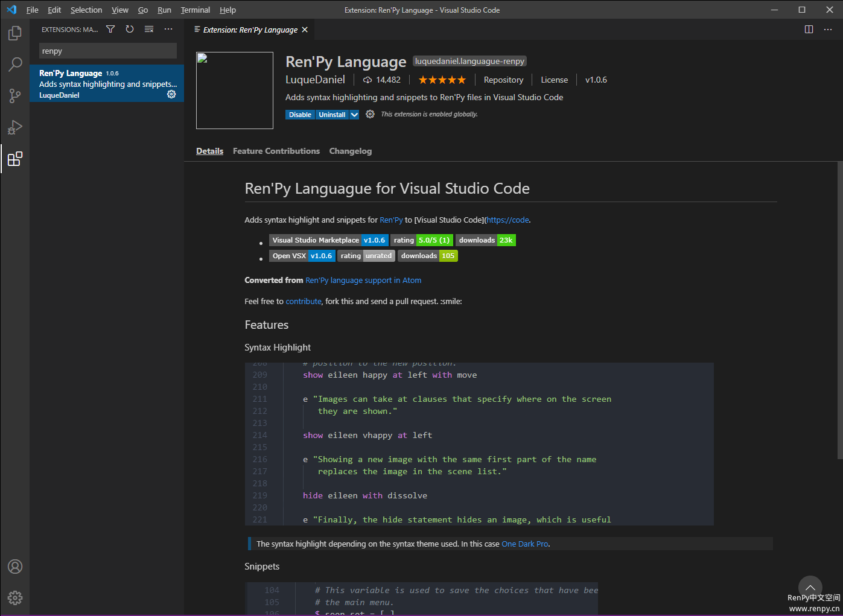Image resolution: width=843 pixels, height=616 pixels.
Task: Click the details page vertical scrollbar
Action: pos(839,311)
